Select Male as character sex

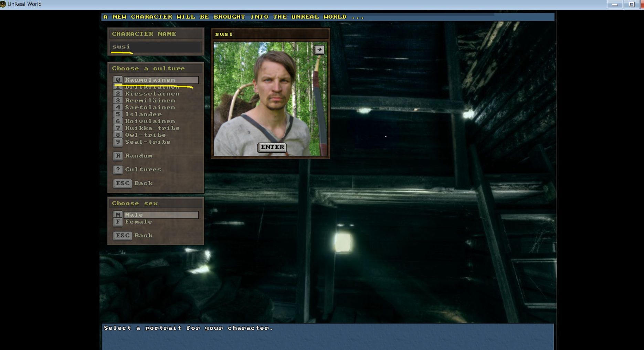pyautogui.click(x=156, y=215)
